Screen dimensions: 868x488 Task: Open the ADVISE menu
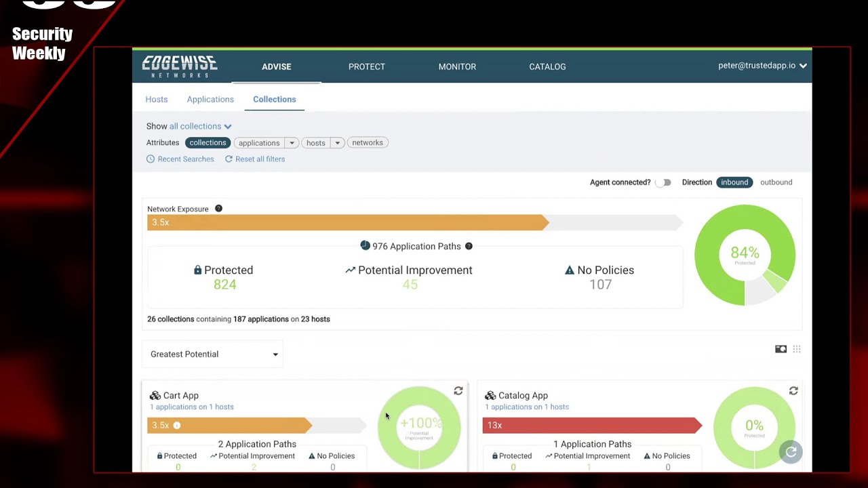point(277,66)
